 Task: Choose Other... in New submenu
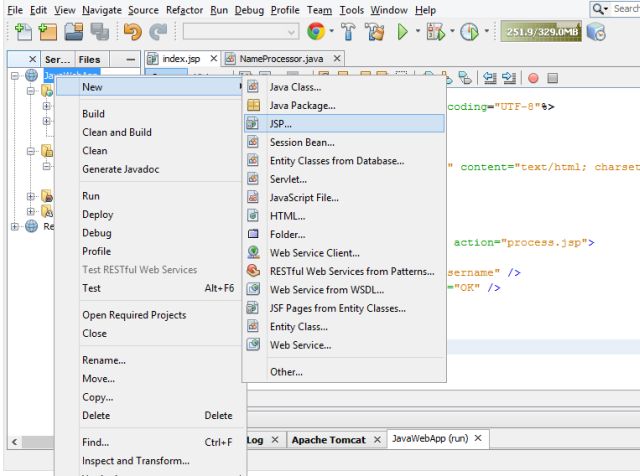[344, 372]
